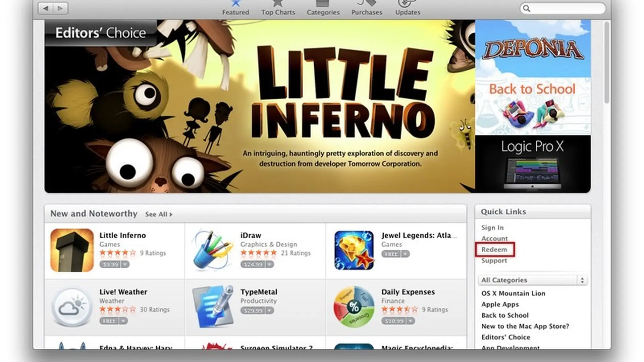The image size is (644, 362).
Task: Open the Live! Weather app icon
Action: point(72,307)
